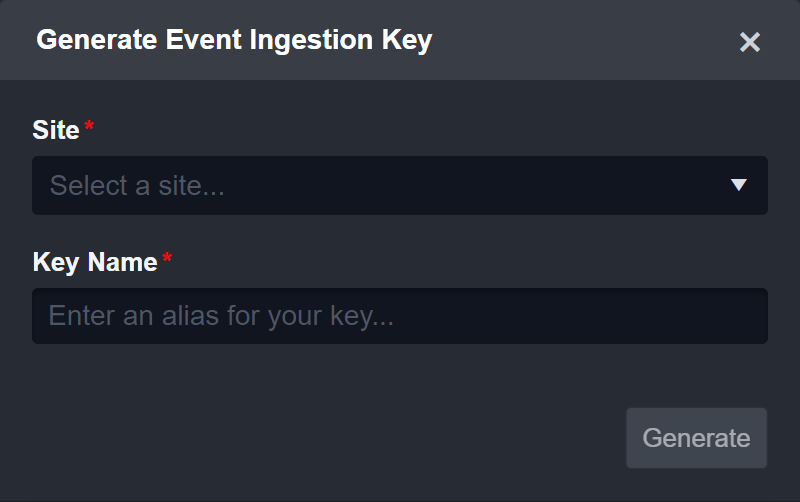Submit the form with Generate
This screenshot has width=800, height=502.
pyautogui.click(x=696, y=438)
